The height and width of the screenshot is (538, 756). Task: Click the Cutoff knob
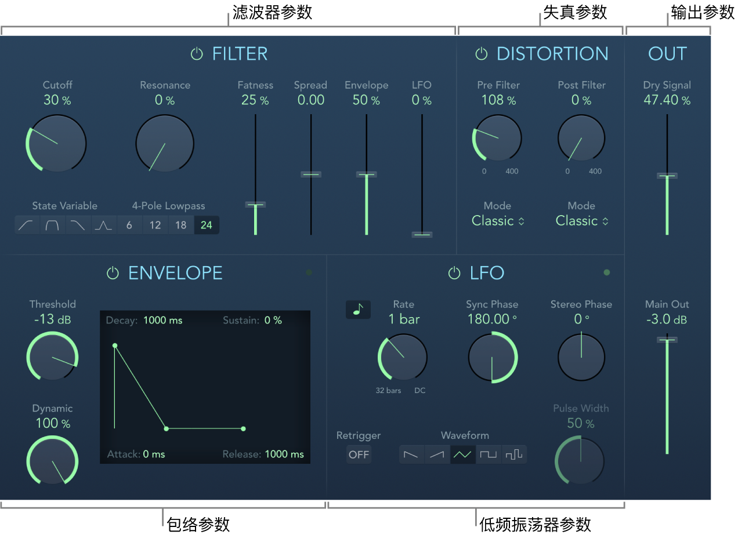pos(57,143)
